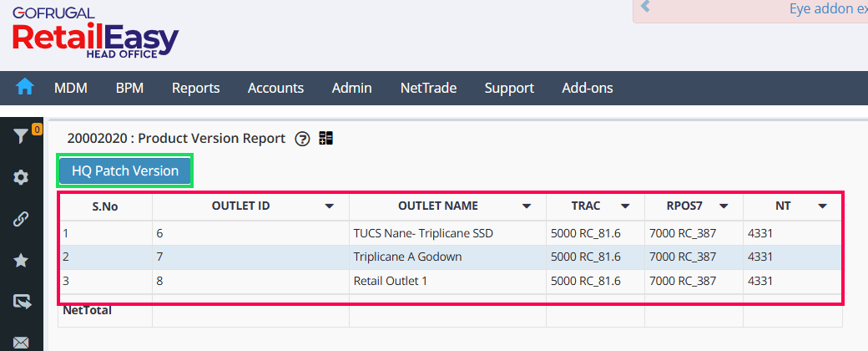This screenshot has width=868, height=351.
Task: Expand the RPOS7 column dropdown arrow
Action: click(724, 206)
